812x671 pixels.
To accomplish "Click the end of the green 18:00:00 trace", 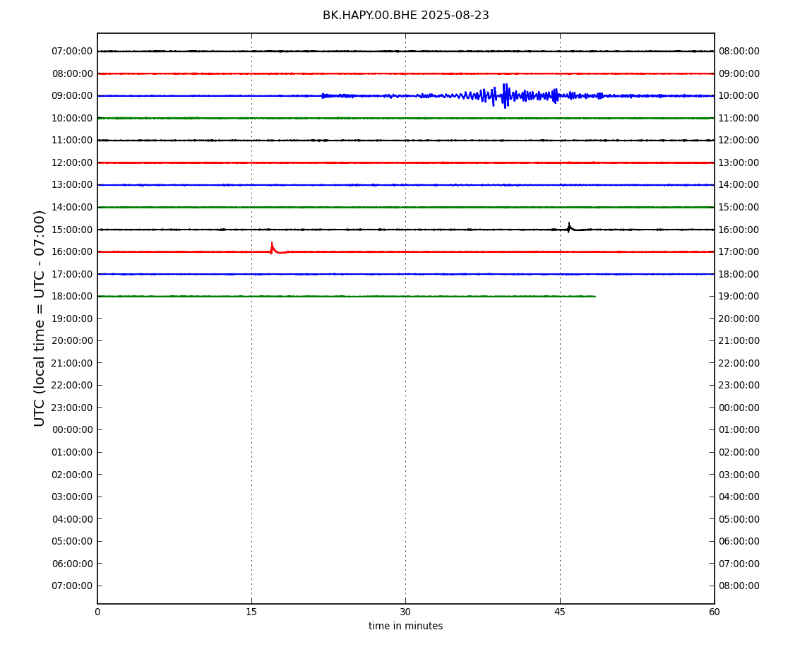I will 595,297.
